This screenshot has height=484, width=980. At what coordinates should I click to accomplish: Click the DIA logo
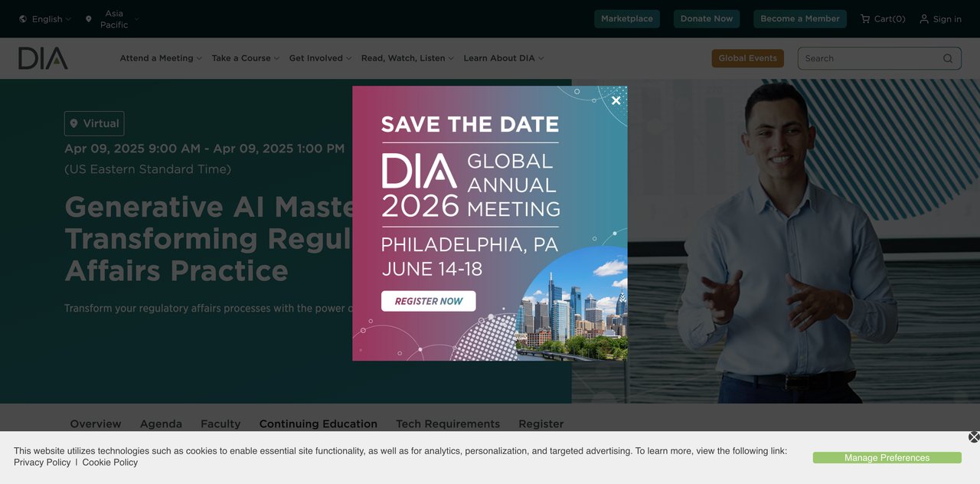[43, 58]
